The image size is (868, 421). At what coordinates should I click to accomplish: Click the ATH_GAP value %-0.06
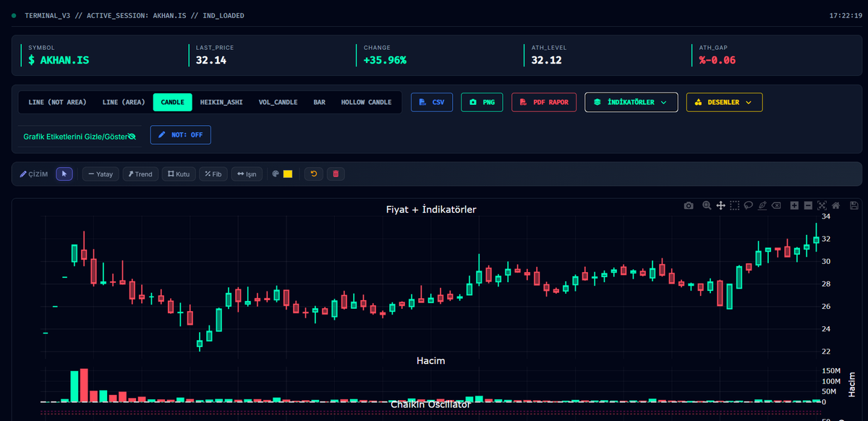coord(718,60)
